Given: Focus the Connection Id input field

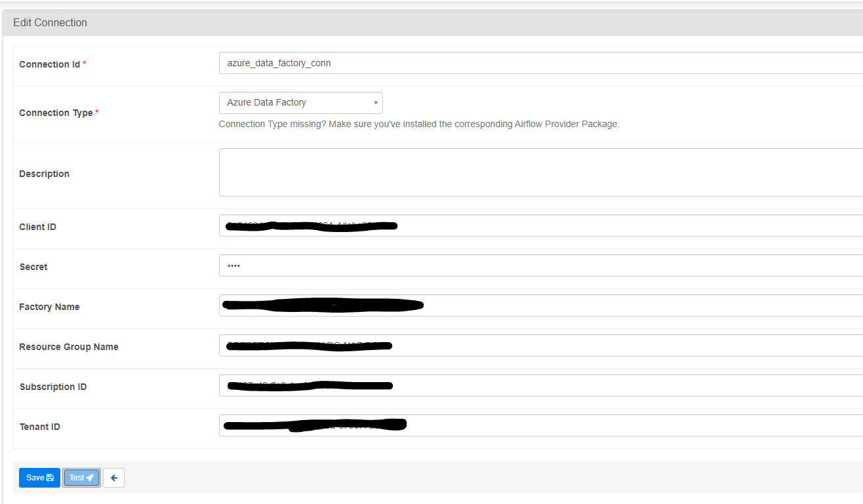Looking at the screenshot, I should (541, 63).
